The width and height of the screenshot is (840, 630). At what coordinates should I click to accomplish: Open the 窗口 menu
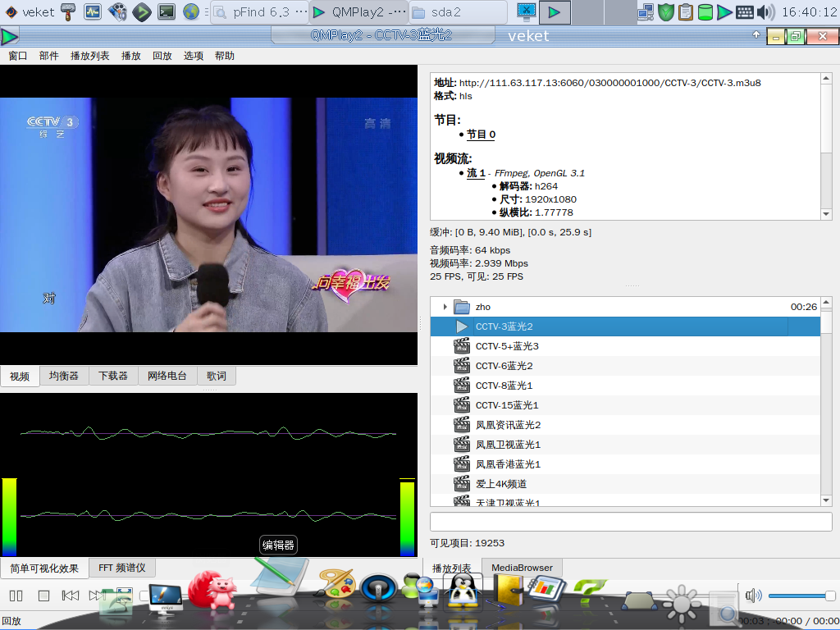(x=18, y=56)
